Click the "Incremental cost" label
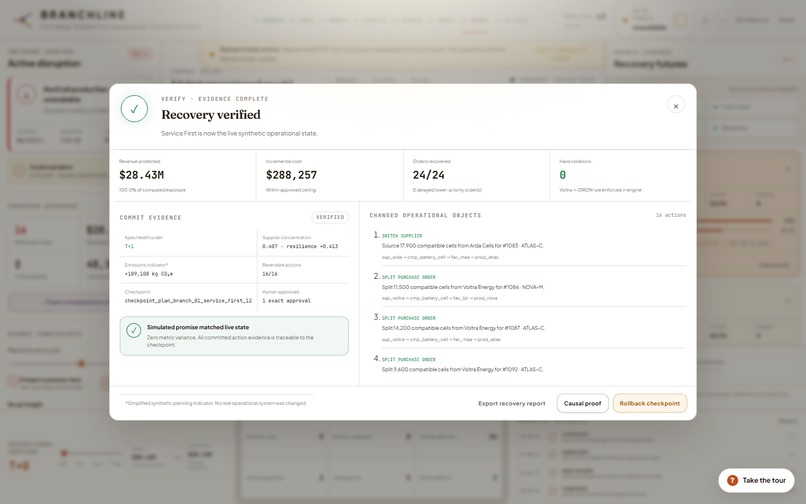Screen dimensions: 806x504 click(x=284, y=161)
